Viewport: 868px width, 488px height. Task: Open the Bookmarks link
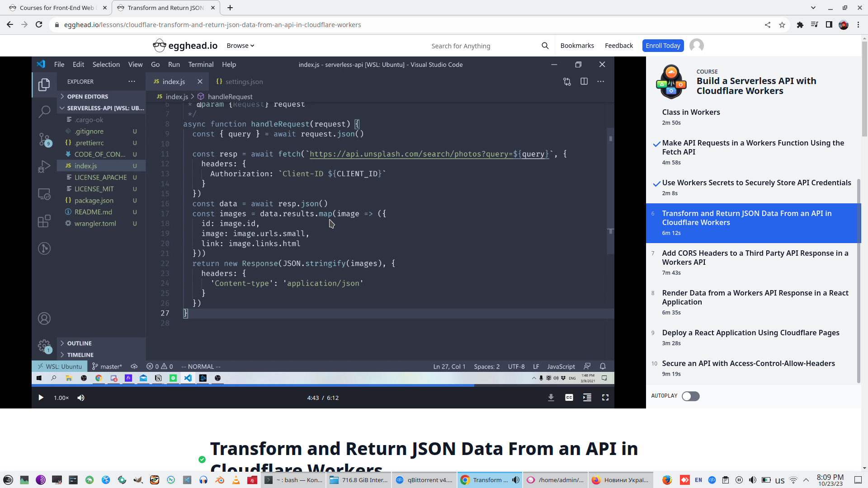(x=577, y=46)
